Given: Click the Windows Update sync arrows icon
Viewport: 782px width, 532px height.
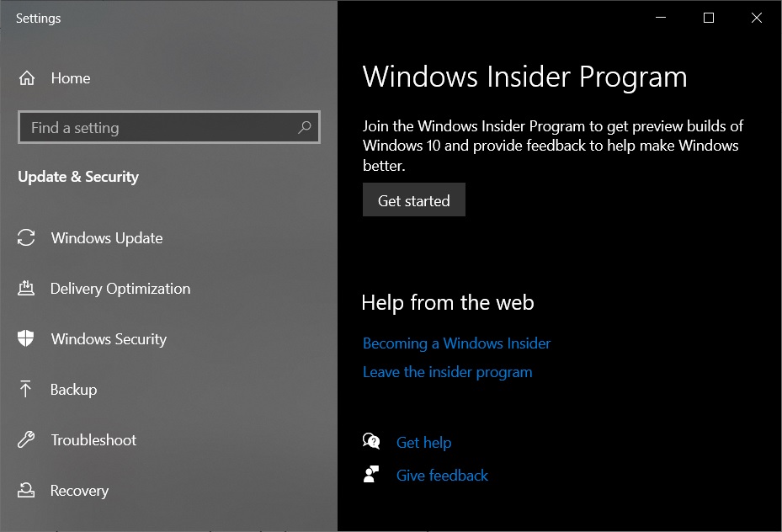Looking at the screenshot, I should point(26,238).
